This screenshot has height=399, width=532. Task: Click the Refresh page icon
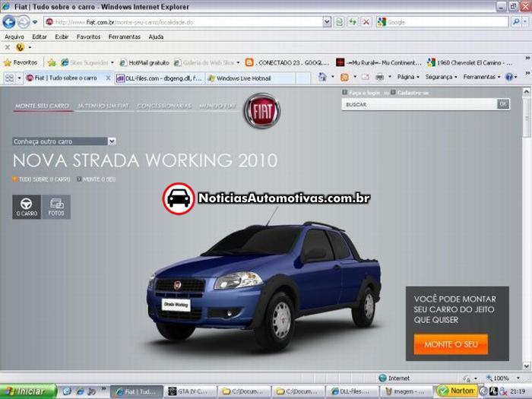point(353,22)
